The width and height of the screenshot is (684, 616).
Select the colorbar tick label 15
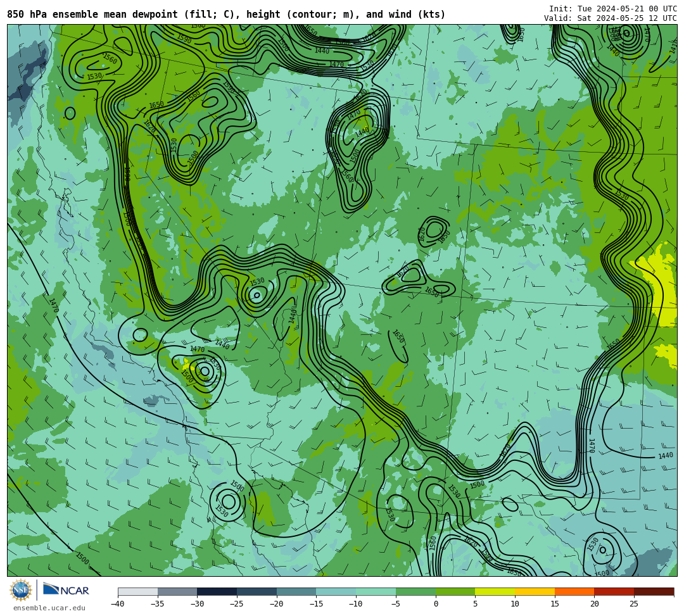(555, 604)
